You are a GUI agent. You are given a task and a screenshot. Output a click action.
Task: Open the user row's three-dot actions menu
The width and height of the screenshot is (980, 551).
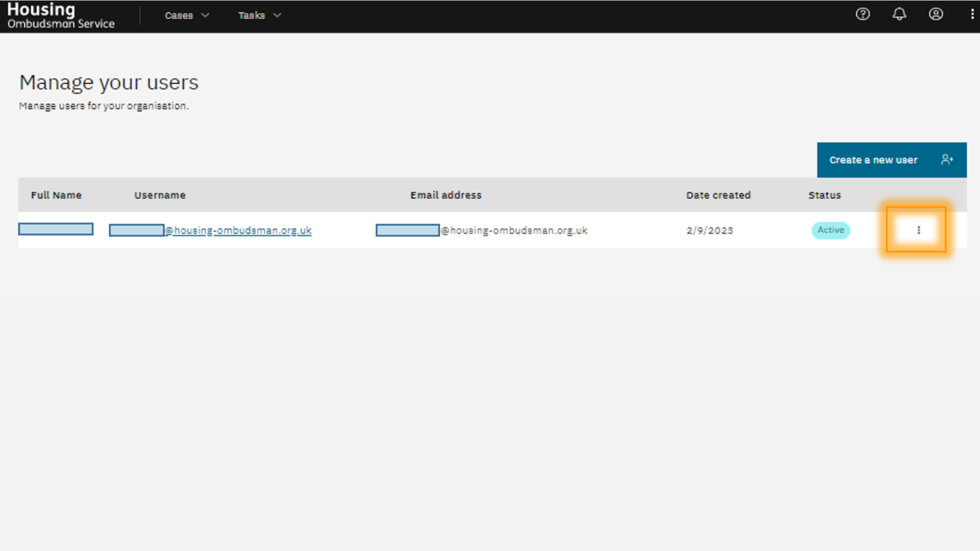(918, 230)
